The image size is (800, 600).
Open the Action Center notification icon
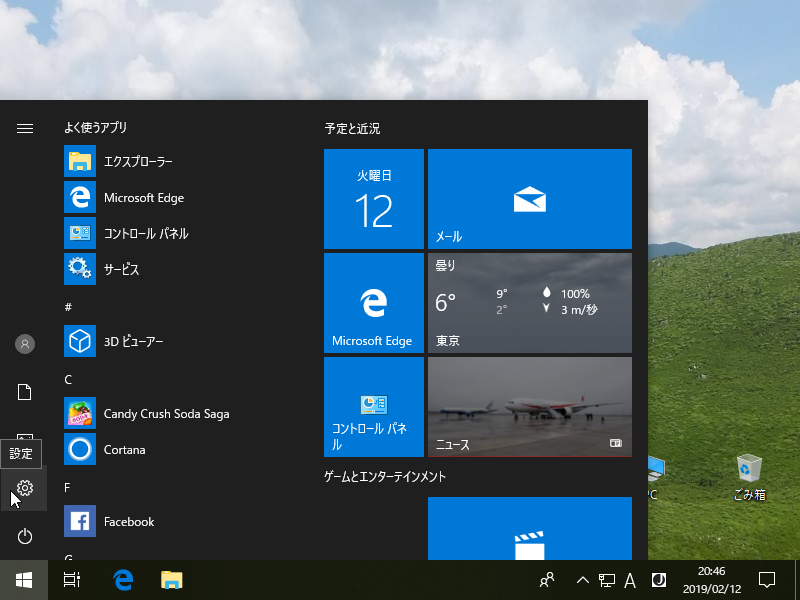(x=767, y=580)
